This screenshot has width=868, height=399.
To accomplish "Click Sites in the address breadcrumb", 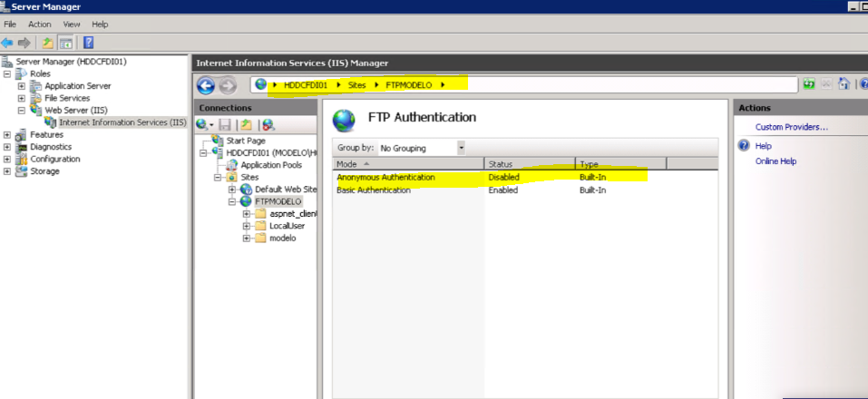I will [x=357, y=85].
